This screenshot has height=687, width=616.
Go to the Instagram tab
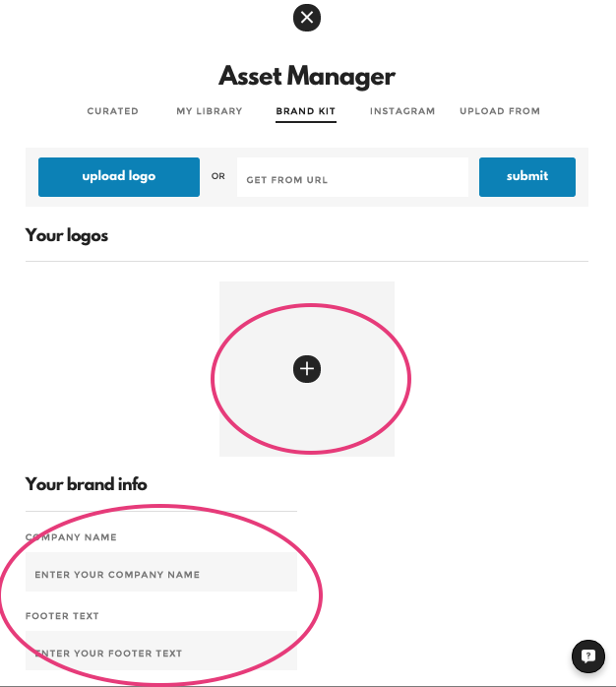(401, 111)
